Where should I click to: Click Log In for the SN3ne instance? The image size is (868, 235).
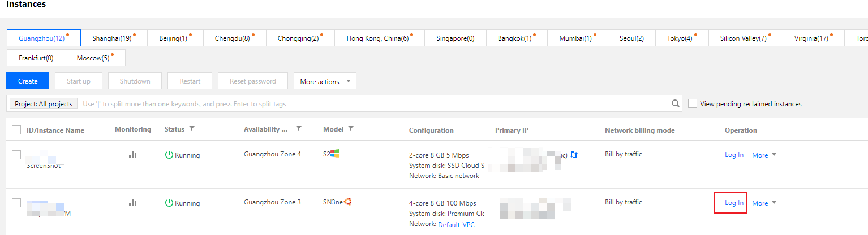(x=734, y=203)
